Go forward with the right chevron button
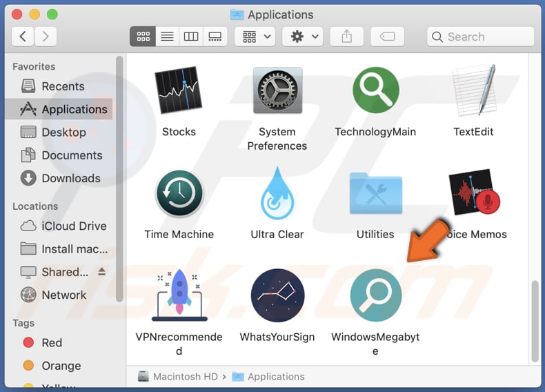Screen dimensions: 545x392 (45, 36)
